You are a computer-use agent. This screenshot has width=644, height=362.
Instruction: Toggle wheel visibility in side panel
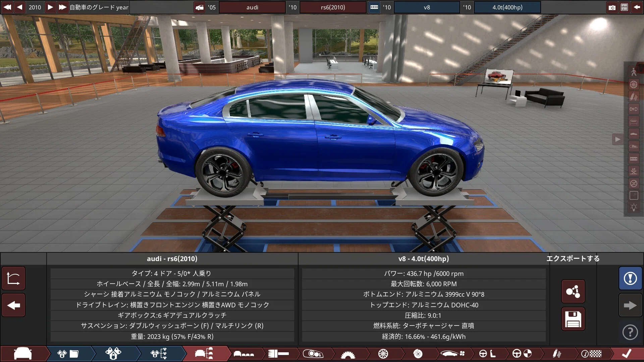click(634, 84)
